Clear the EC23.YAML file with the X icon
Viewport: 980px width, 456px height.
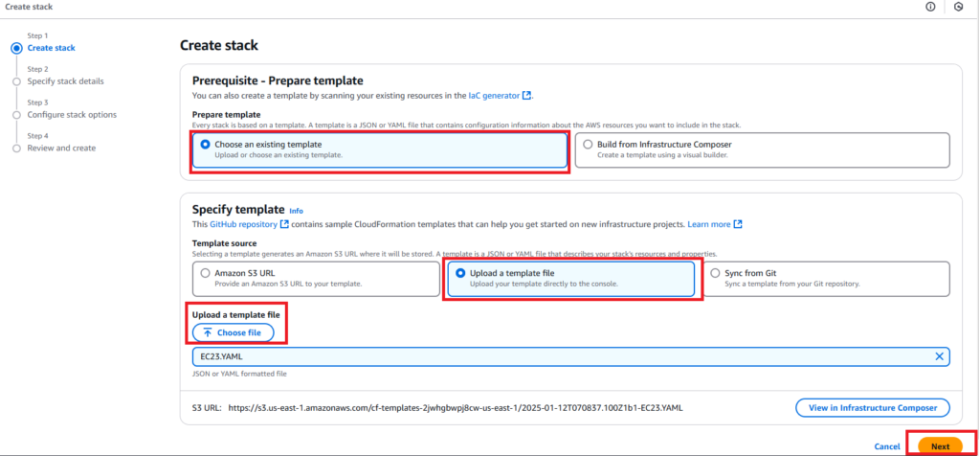click(939, 356)
